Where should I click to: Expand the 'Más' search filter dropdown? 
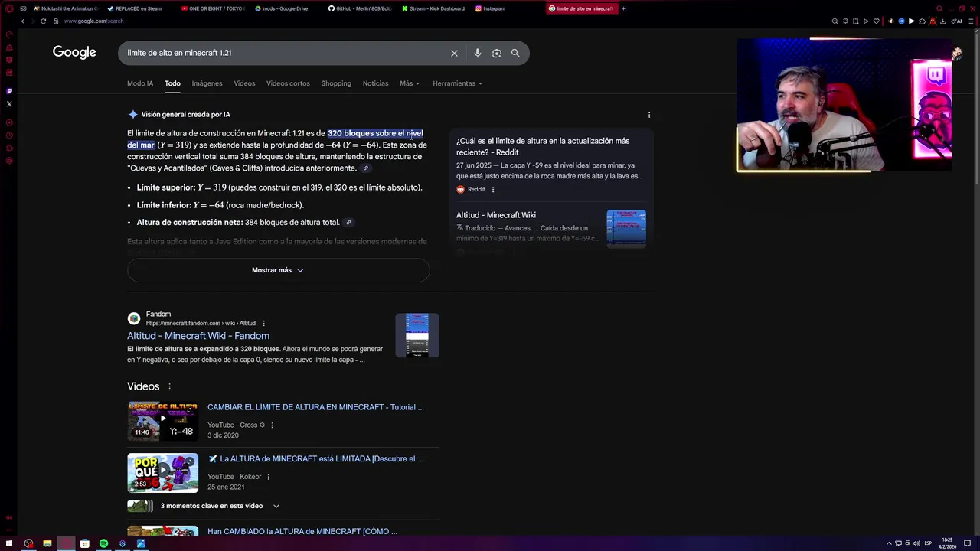[410, 83]
